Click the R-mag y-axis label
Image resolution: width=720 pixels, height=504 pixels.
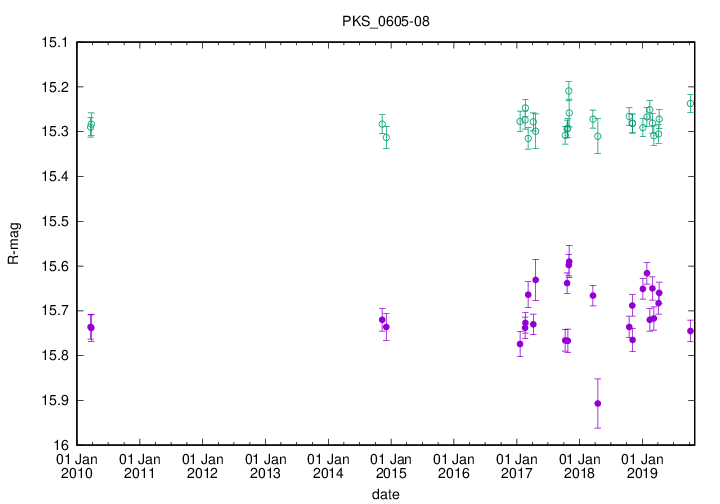point(13,244)
